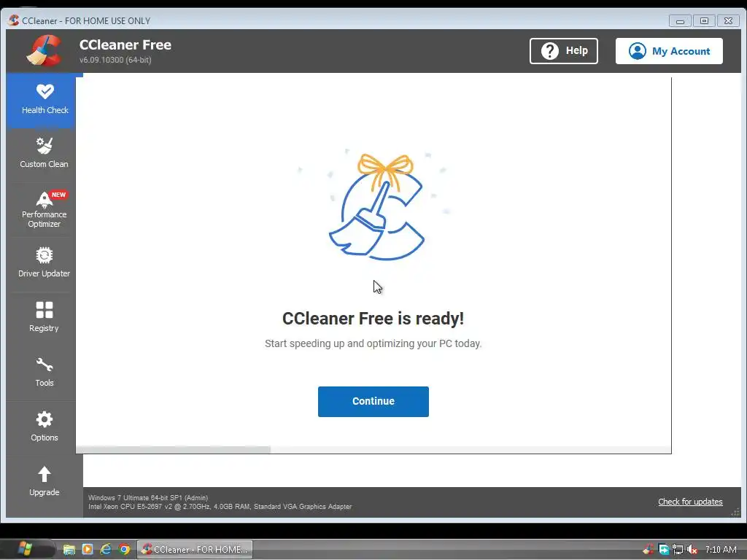Click the network tray icon
Viewport: 747px width, 560px height.
click(x=678, y=550)
